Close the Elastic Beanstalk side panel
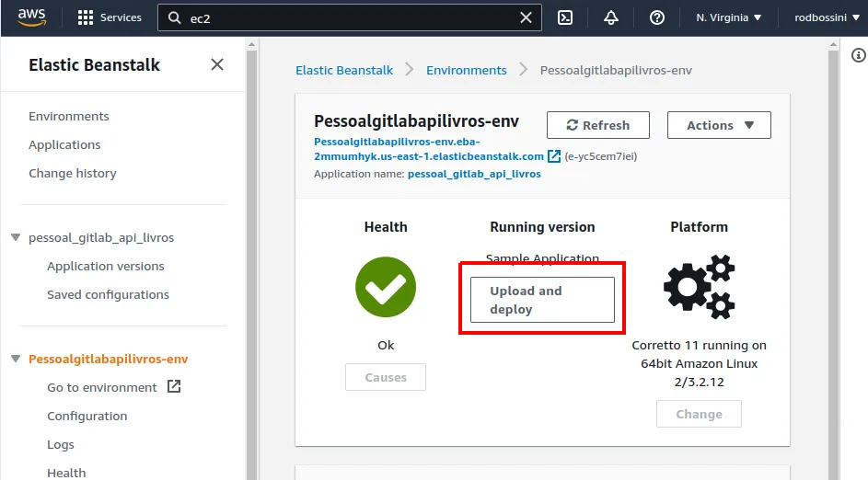 point(217,64)
